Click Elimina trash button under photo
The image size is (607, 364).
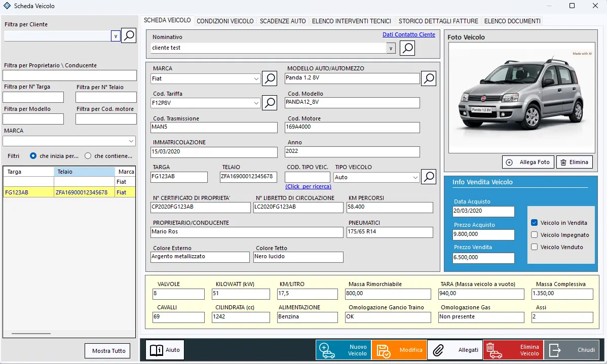pos(575,162)
